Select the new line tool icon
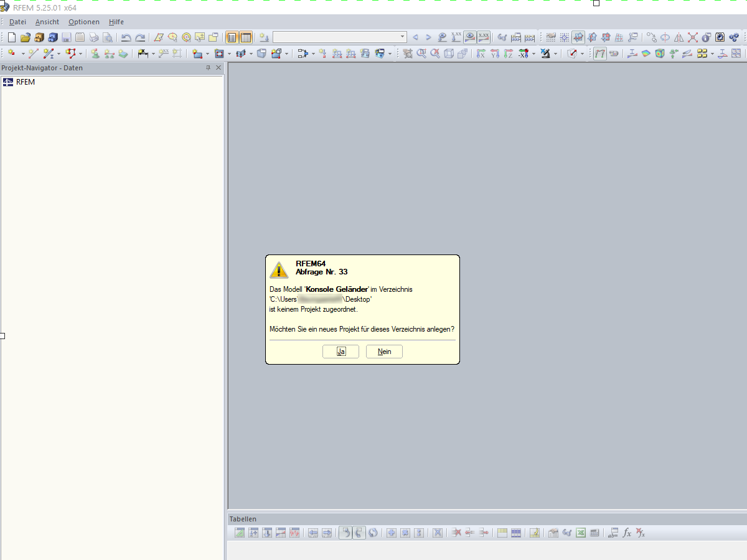The image size is (747, 560). [33, 54]
